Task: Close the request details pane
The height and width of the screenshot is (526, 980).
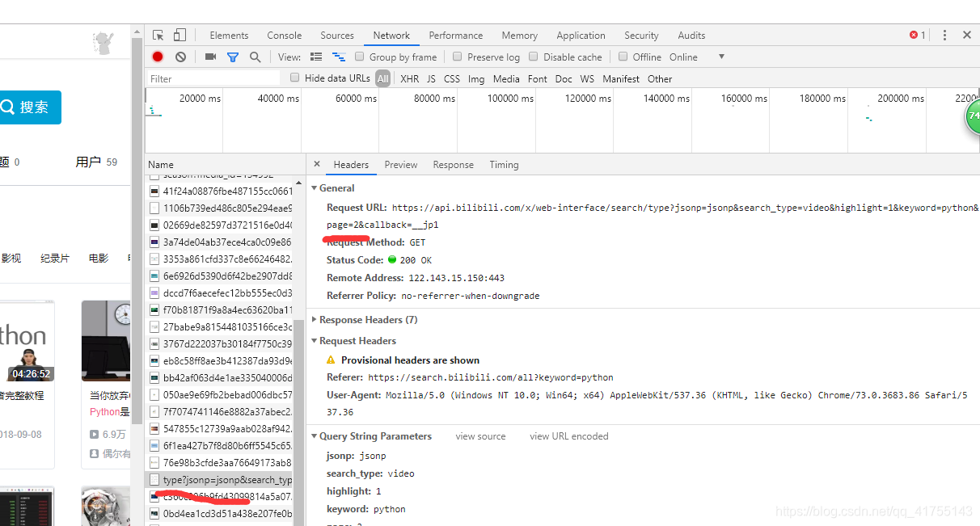Action: click(x=317, y=164)
